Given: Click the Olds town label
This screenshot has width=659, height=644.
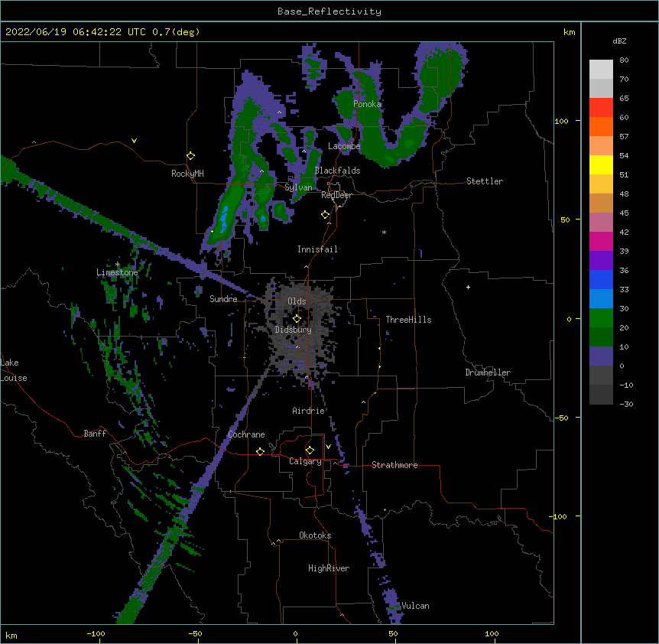Looking at the screenshot, I should (297, 301).
